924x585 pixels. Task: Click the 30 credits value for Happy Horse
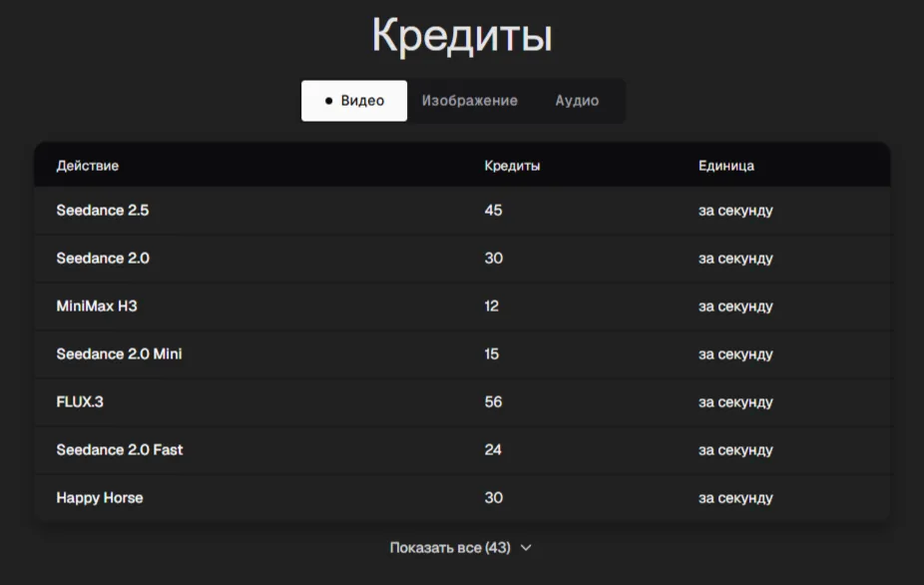tap(494, 498)
